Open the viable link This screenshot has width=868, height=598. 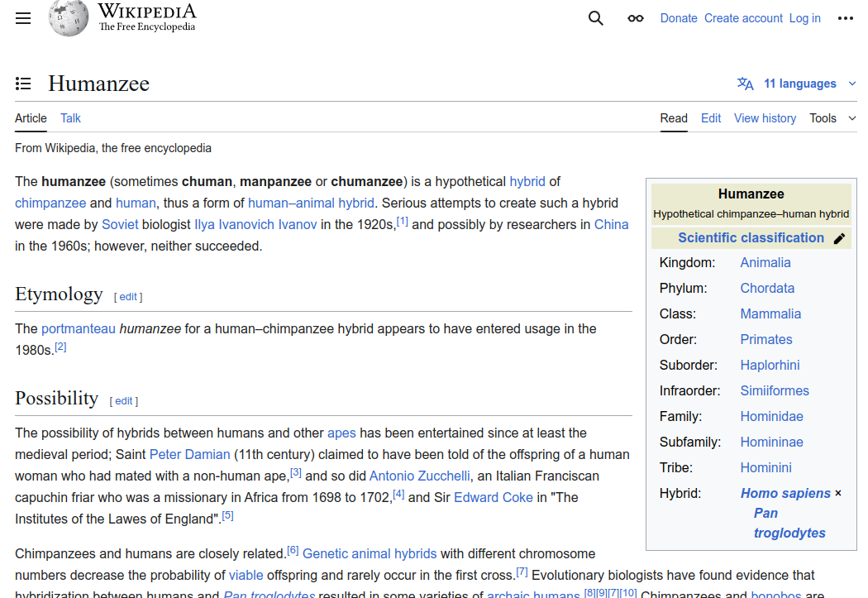246,576
